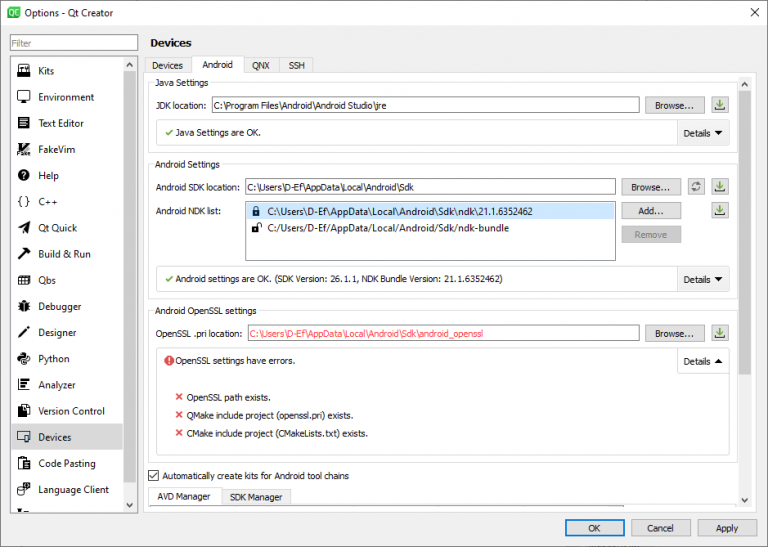This screenshot has width=768, height=547.
Task: Download OpenSSL using the green arrow icon
Action: (x=720, y=333)
